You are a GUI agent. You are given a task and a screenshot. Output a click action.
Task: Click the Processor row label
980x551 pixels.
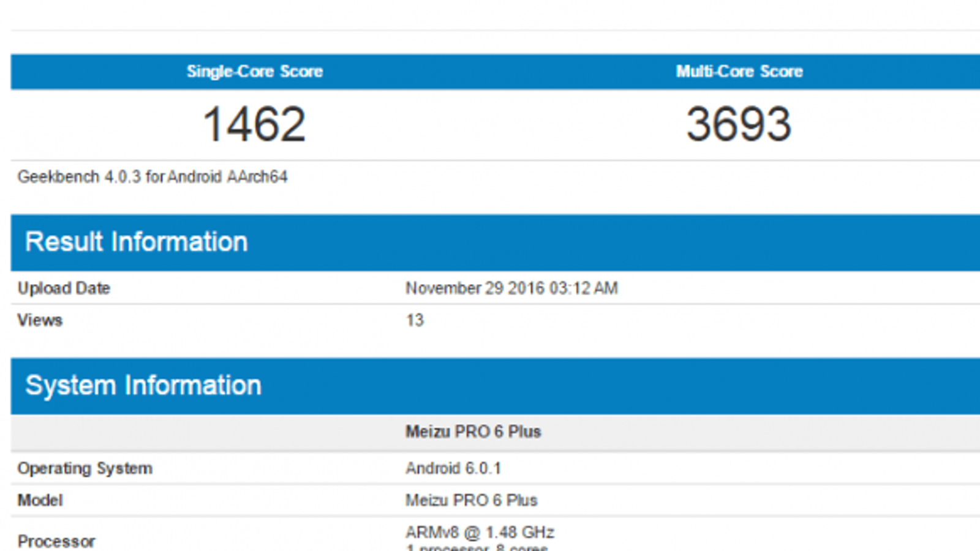click(x=56, y=541)
